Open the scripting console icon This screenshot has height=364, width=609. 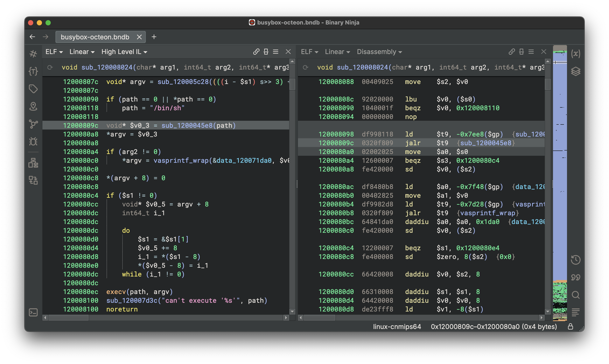(33, 313)
